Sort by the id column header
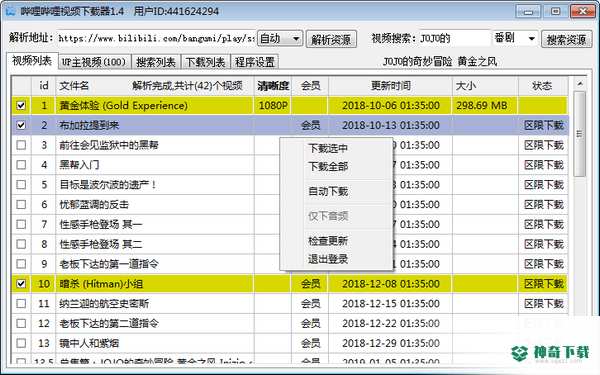Viewport: 600px width, 375px height. click(x=44, y=86)
